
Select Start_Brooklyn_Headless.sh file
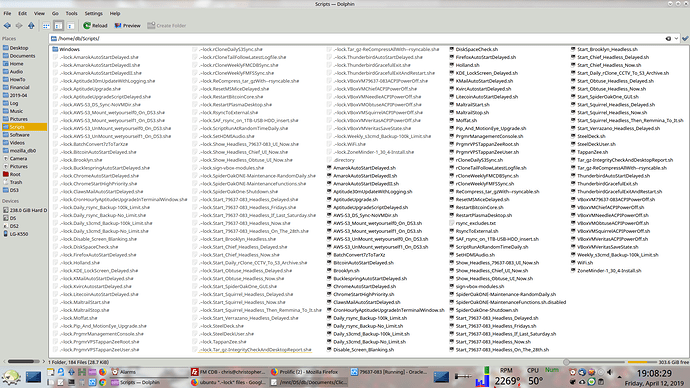pos(604,49)
